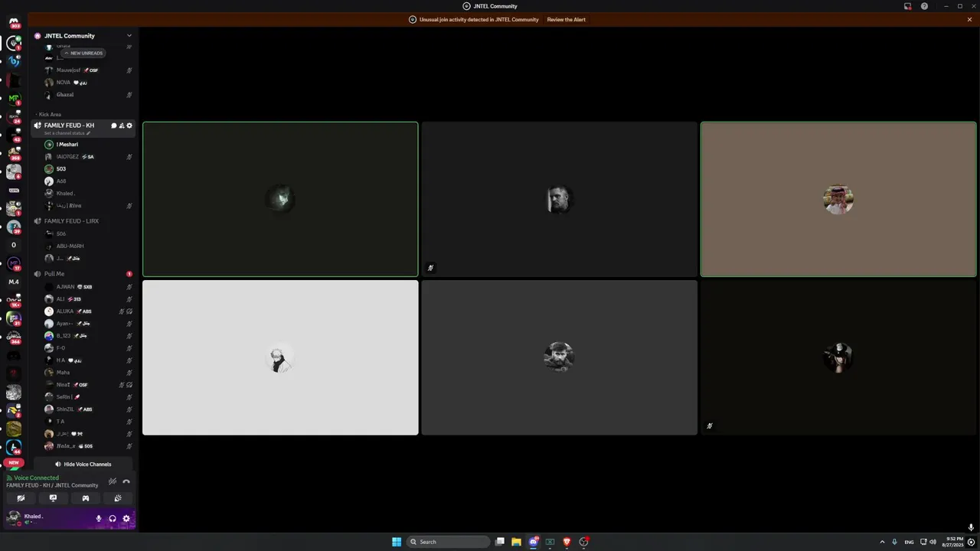Dismiss the unusual join activity banner
980x551 pixels.
tap(969, 20)
